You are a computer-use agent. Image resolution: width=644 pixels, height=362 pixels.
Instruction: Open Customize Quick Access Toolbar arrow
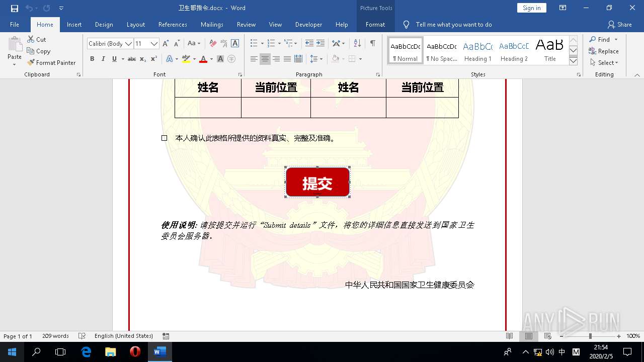coord(61,8)
